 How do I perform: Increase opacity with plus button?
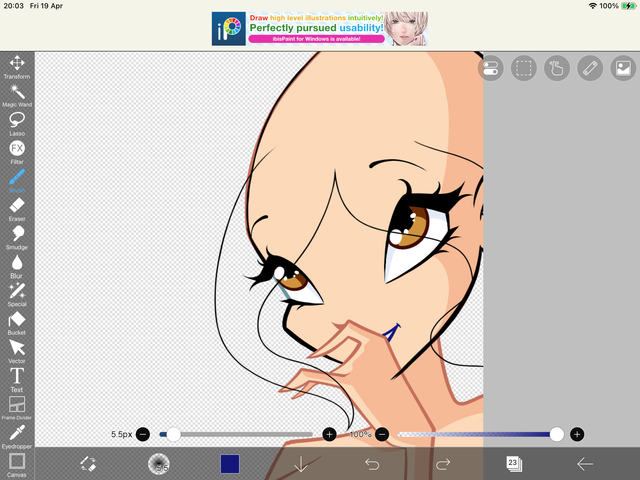click(x=577, y=434)
